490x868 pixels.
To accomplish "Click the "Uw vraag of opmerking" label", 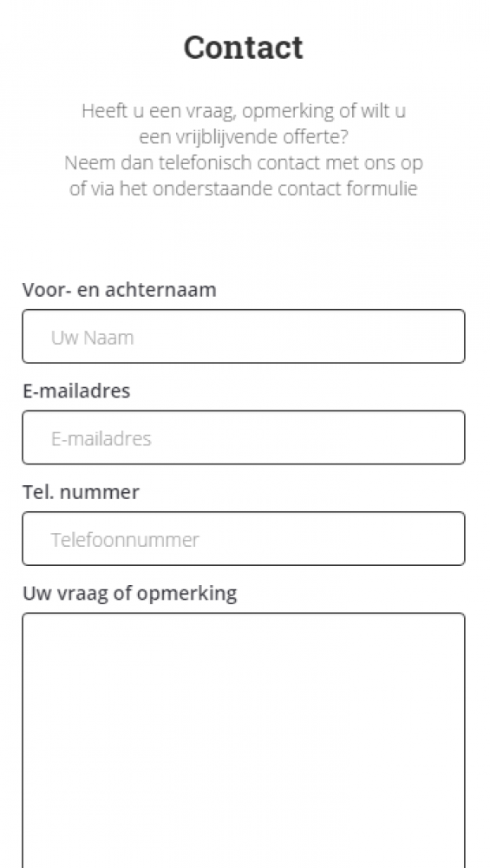I will (x=130, y=594).
